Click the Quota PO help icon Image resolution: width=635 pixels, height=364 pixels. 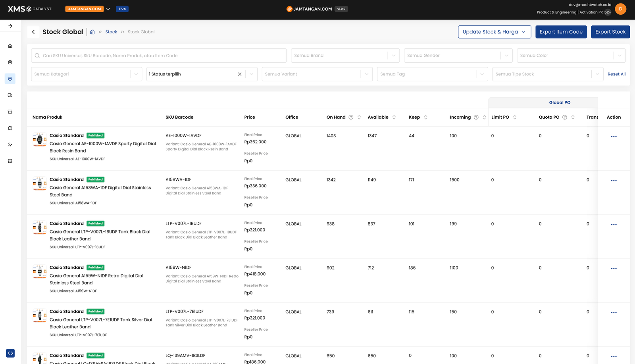[565, 117]
